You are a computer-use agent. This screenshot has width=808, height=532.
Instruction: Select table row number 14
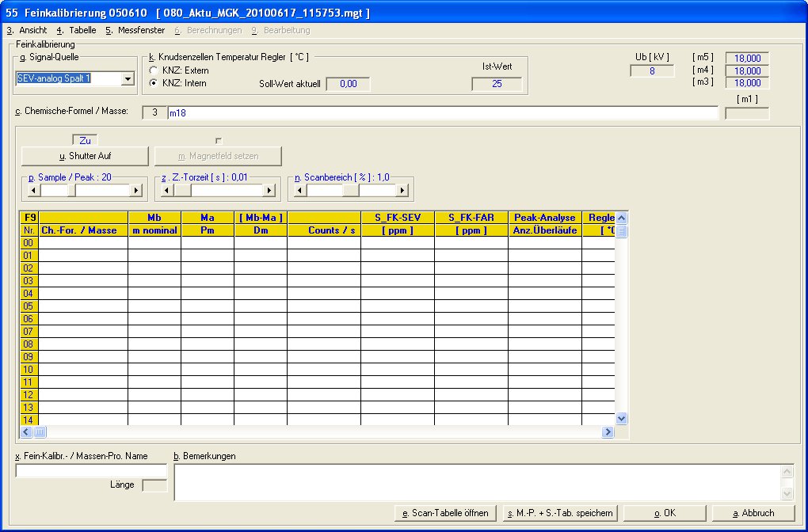point(29,420)
